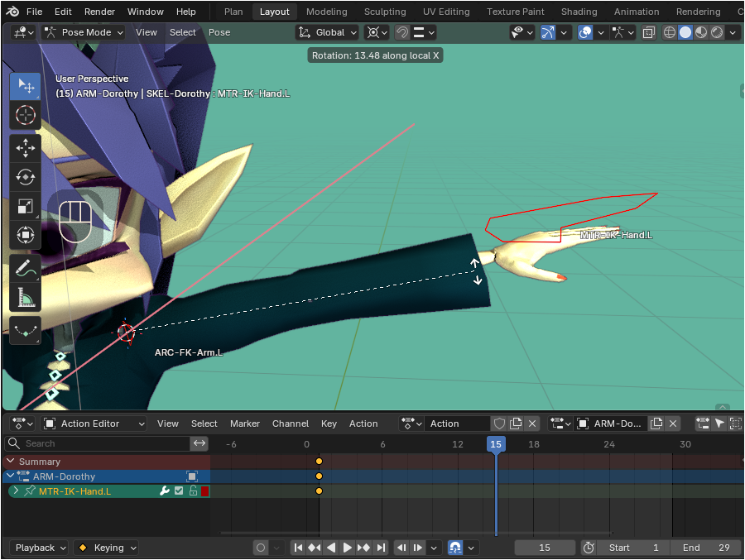745x560 pixels.
Task: Toggle the lock on MTR-IK-Hand.L channel
Action: pos(193,491)
